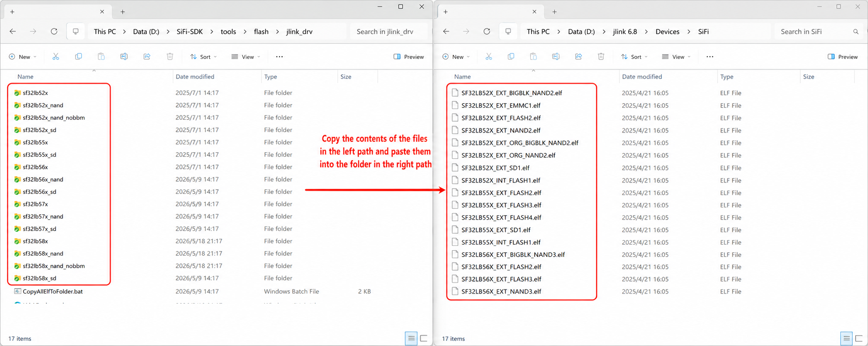This screenshot has height=346, width=868.
Task: Click Paste icon in SiFi window toolbar
Action: [x=533, y=56]
